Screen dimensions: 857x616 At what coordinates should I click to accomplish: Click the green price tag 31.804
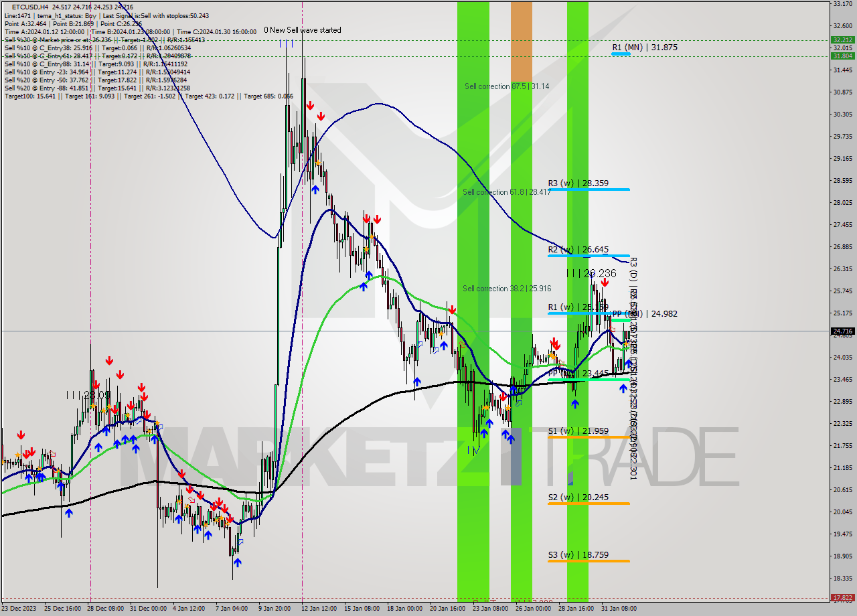[842, 56]
